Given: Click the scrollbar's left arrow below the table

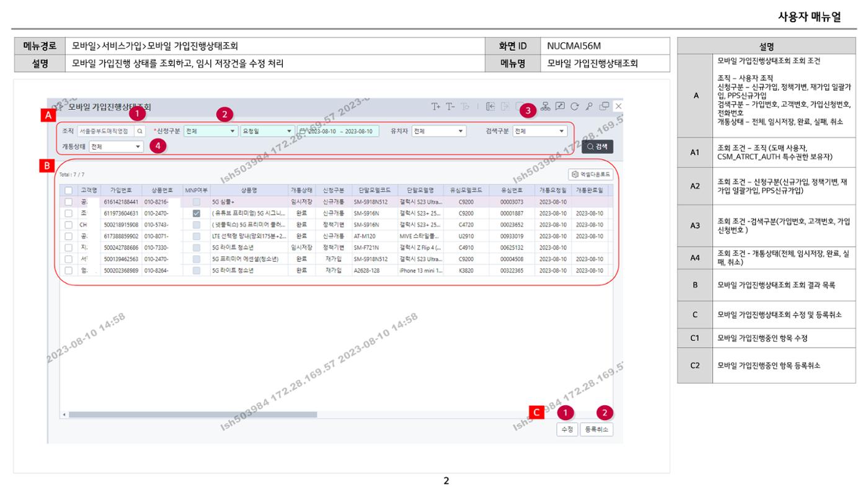Looking at the screenshot, I should point(63,414).
